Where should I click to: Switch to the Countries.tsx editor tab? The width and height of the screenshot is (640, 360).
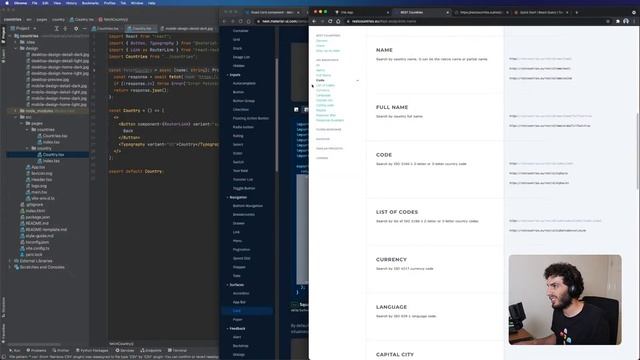105,29
